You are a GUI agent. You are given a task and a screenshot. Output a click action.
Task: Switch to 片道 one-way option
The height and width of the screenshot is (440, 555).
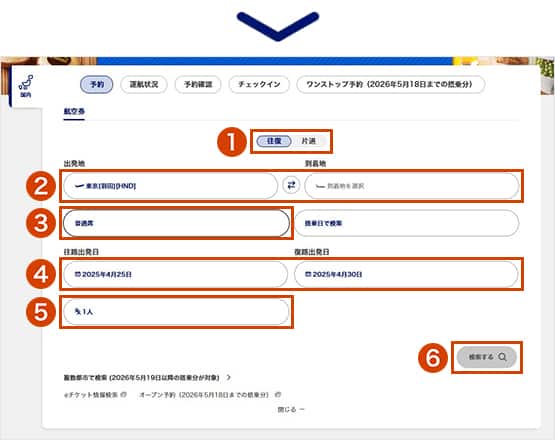tap(308, 141)
